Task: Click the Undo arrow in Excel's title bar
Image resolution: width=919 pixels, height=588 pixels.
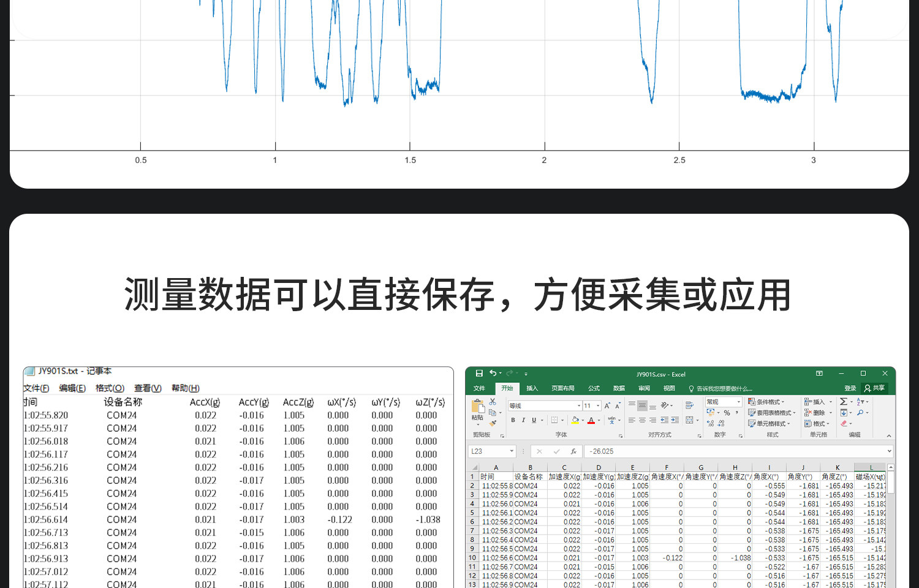Action: tap(493, 373)
